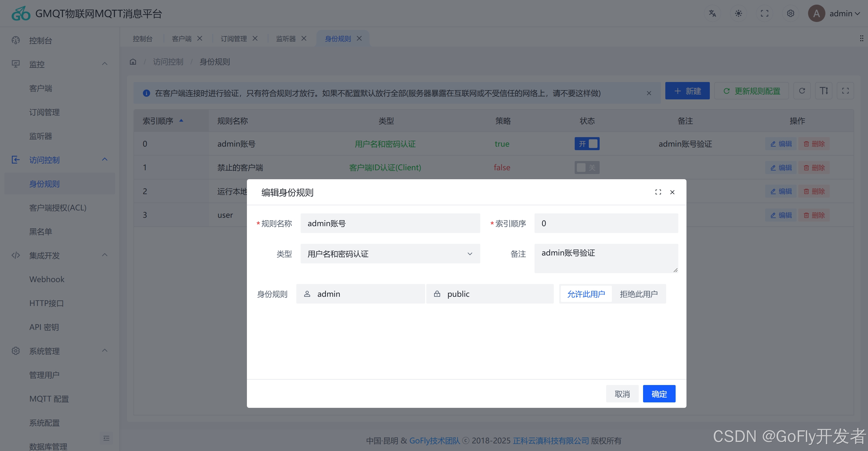The image size is (868, 451).
Task: Click the table refresh icon button
Action: click(x=802, y=91)
